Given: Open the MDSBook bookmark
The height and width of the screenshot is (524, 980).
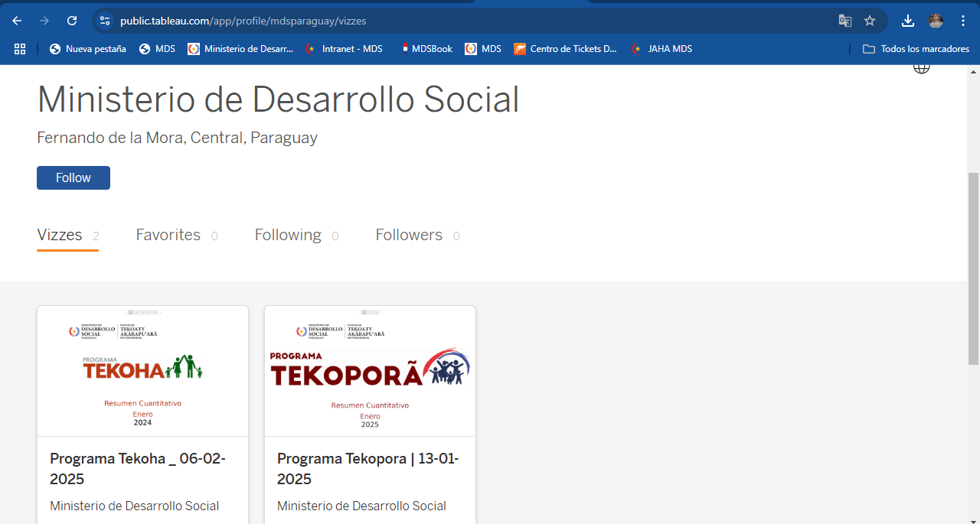Looking at the screenshot, I should click(427, 48).
